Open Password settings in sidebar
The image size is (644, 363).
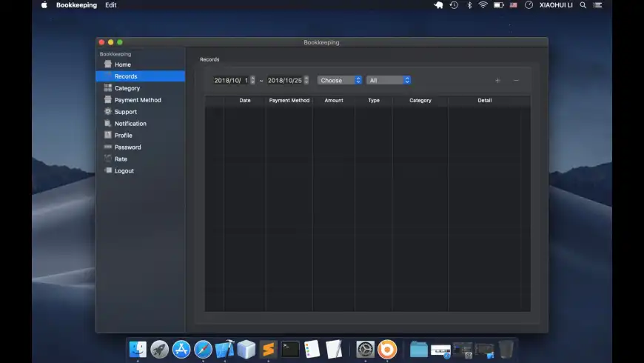[x=127, y=147]
